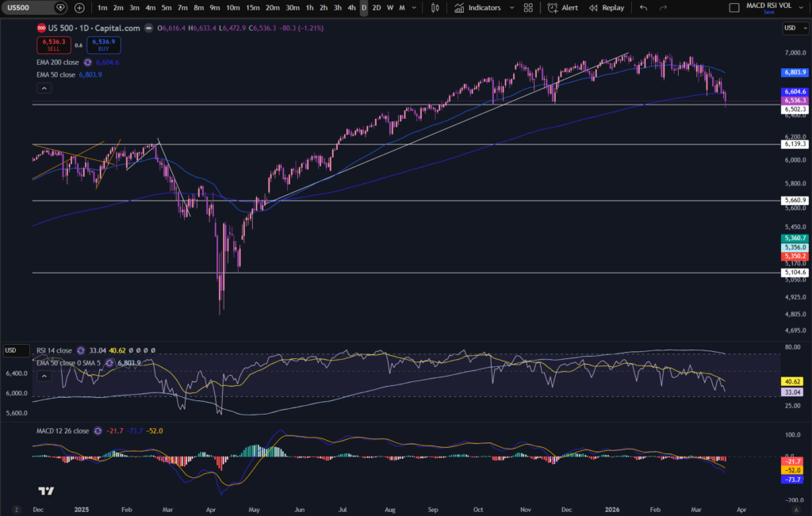Click the refresh icon beside MACD legend
The height and width of the screenshot is (516, 812).
click(98, 430)
